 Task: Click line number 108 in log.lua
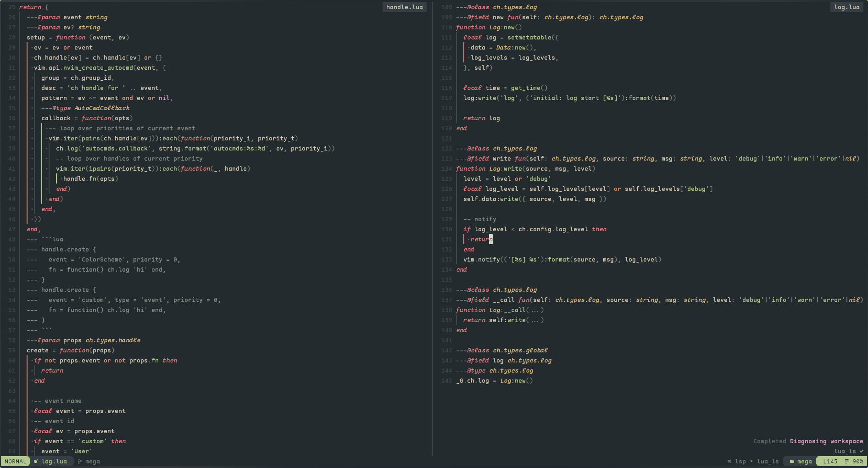click(447, 7)
